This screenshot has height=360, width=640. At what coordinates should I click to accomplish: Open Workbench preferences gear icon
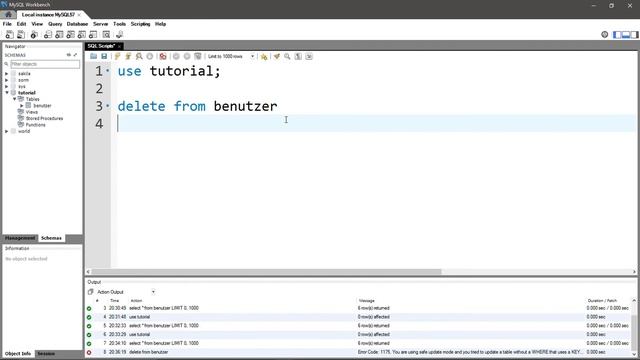pos(604,35)
